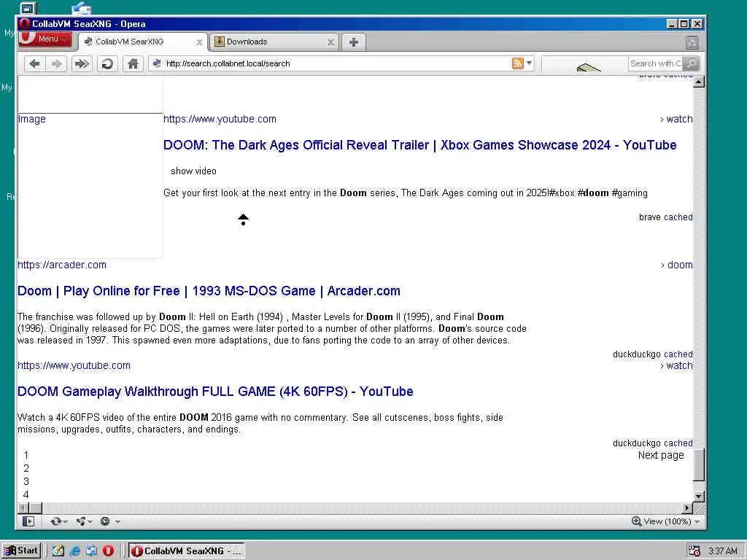Screen dimensions: 747x560
Task: Open cached link for brave result
Action: (678, 217)
